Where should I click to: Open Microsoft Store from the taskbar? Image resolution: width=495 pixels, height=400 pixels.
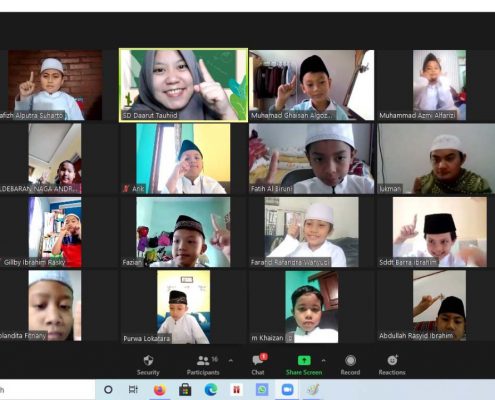185,389
